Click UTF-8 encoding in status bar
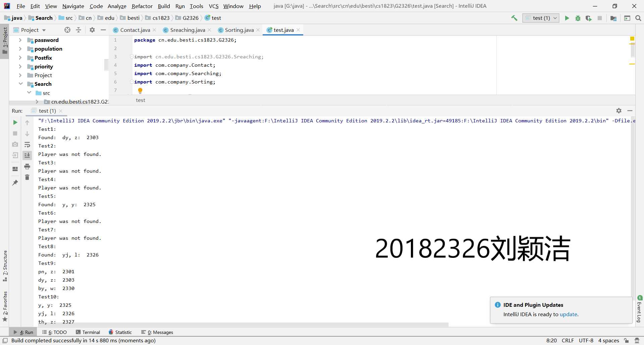Screen dimensions: 644x345 pos(586,341)
